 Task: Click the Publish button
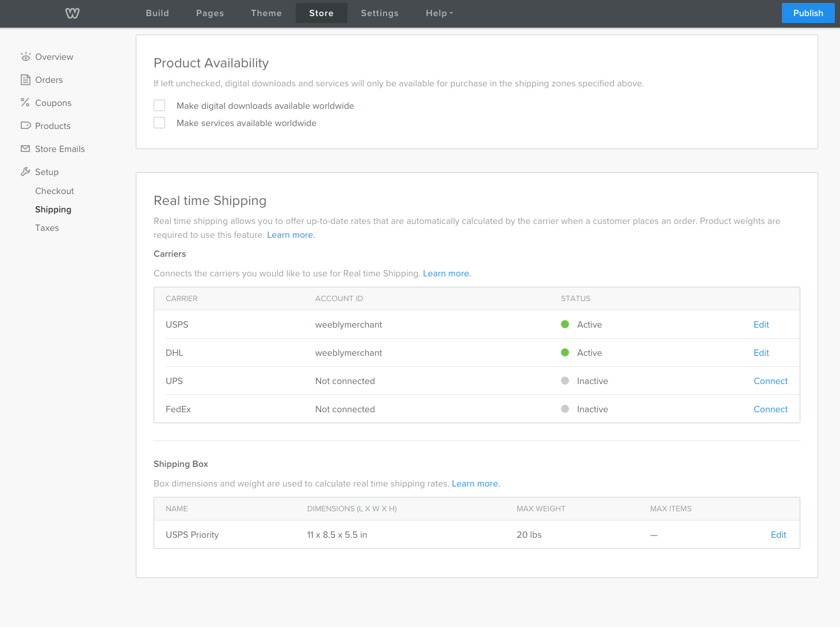pyautogui.click(x=808, y=13)
